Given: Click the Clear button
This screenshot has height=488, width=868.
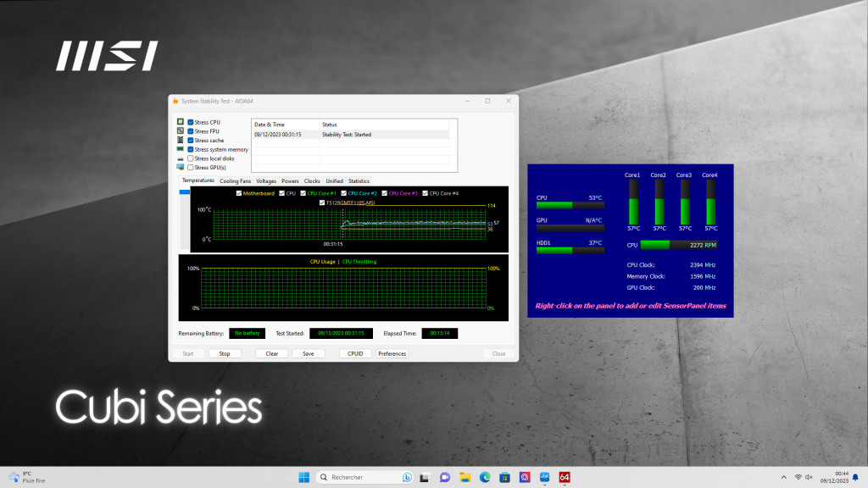Looking at the screenshot, I should click(272, 353).
